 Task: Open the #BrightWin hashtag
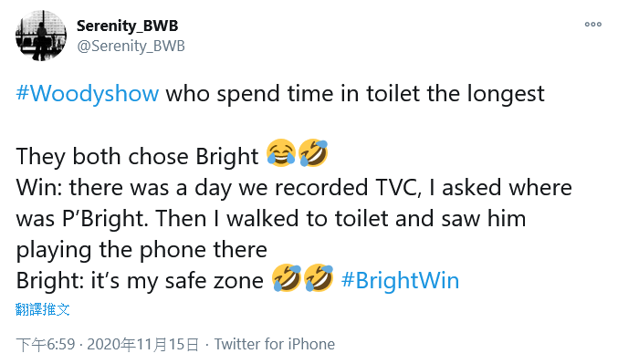400,281
